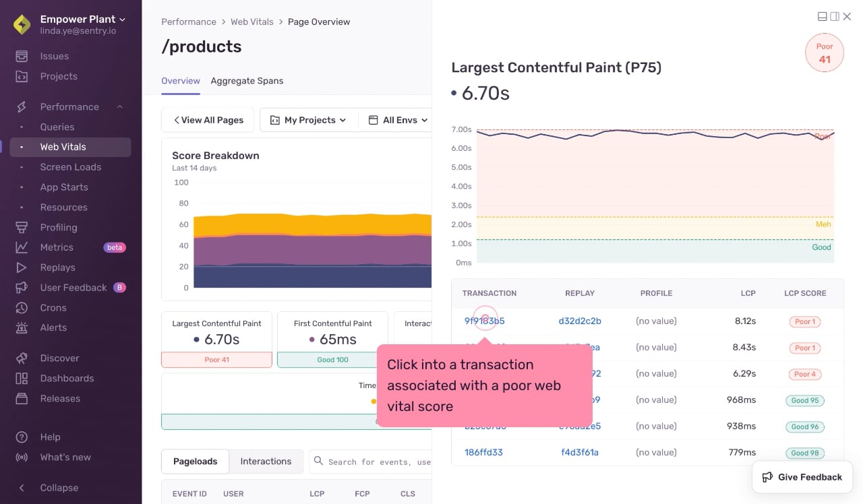The width and height of the screenshot is (863, 504).
Task: Click the Alerts siren icon
Action: pos(22,327)
